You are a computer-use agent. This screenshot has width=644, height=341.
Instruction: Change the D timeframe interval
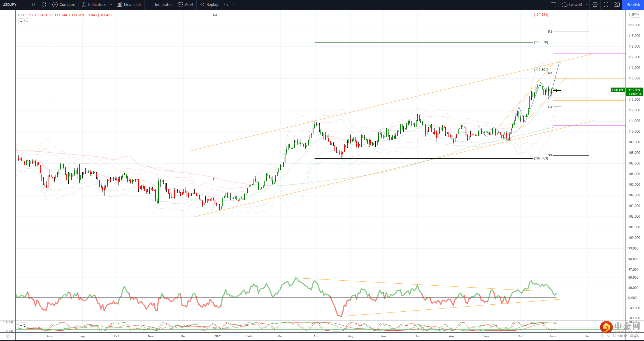33,4
